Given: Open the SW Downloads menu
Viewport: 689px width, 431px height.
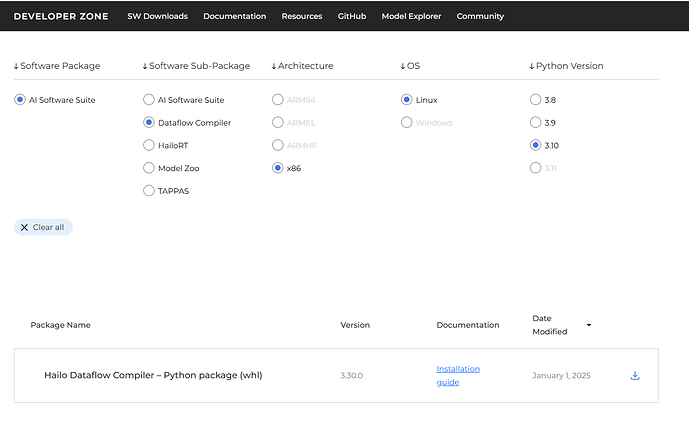Looking at the screenshot, I should click(x=157, y=16).
